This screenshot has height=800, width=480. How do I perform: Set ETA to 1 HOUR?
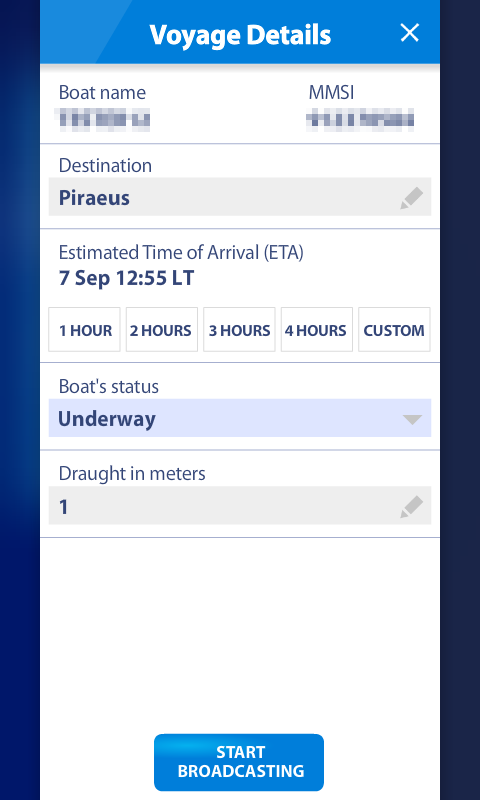pos(85,330)
